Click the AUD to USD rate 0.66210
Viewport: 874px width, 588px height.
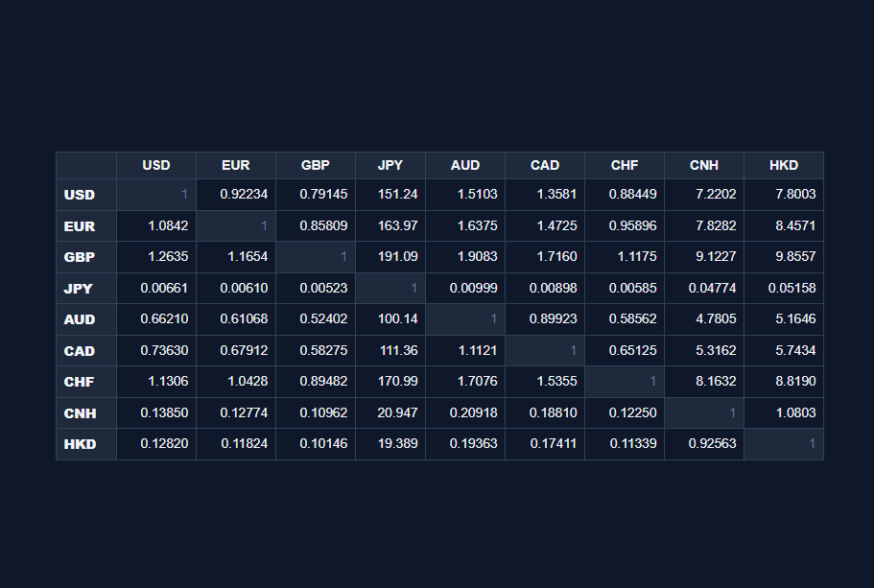156,319
